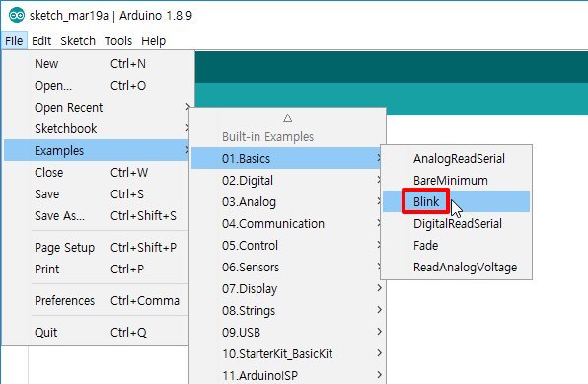The height and width of the screenshot is (384, 588).
Task: Choose Close from the File menu
Action: pyautogui.click(x=97, y=173)
